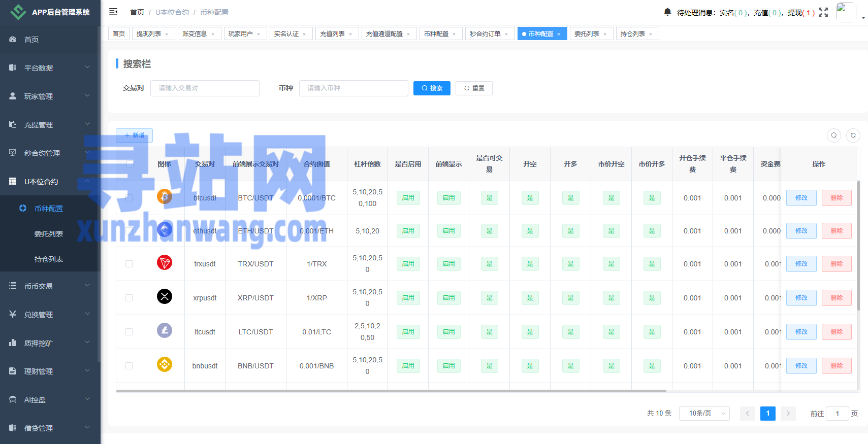
Task: Click the XRP coin icon
Action: [164, 297]
